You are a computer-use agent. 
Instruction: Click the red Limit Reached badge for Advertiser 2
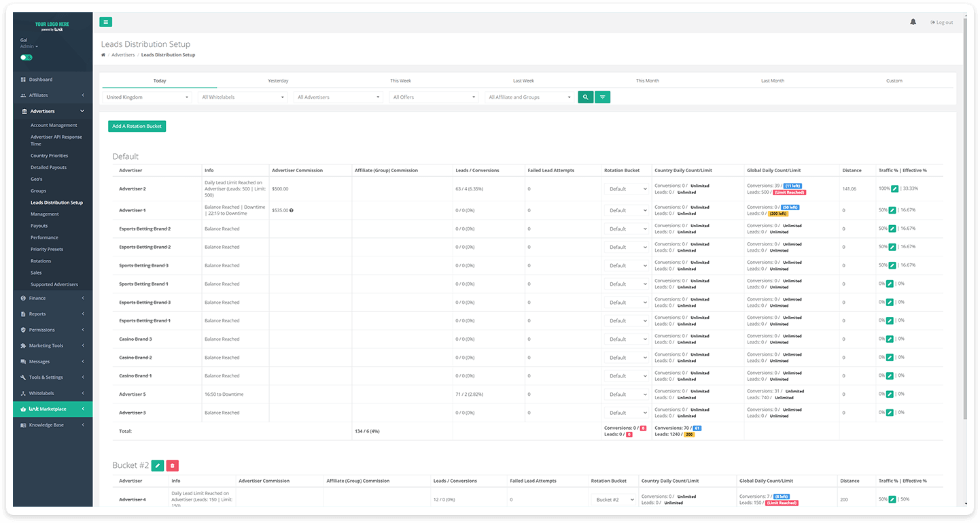[789, 192]
